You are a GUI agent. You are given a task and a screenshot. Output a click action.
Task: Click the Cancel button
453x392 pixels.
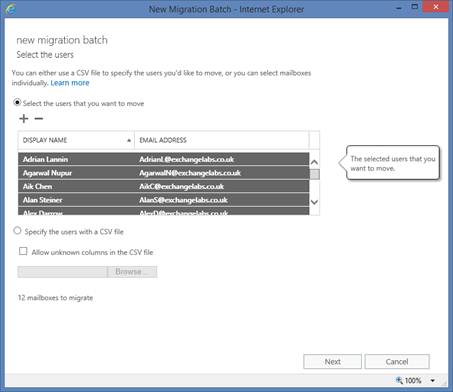click(397, 362)
